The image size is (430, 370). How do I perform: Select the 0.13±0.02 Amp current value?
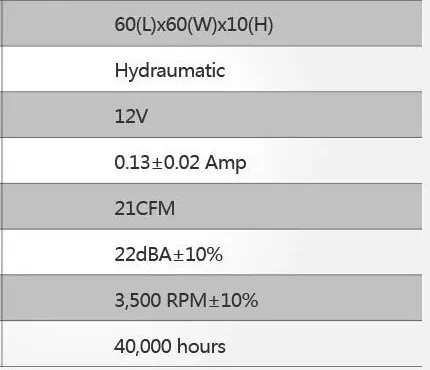(180, 163)
